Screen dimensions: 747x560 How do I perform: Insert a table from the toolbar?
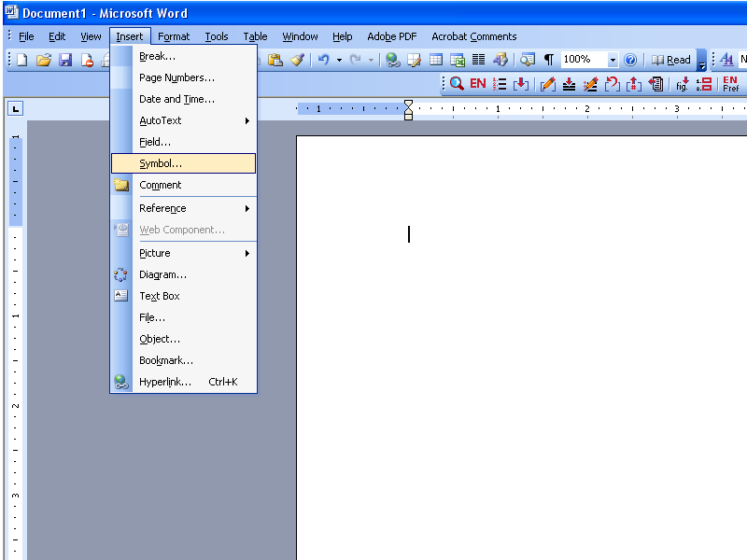435,60
